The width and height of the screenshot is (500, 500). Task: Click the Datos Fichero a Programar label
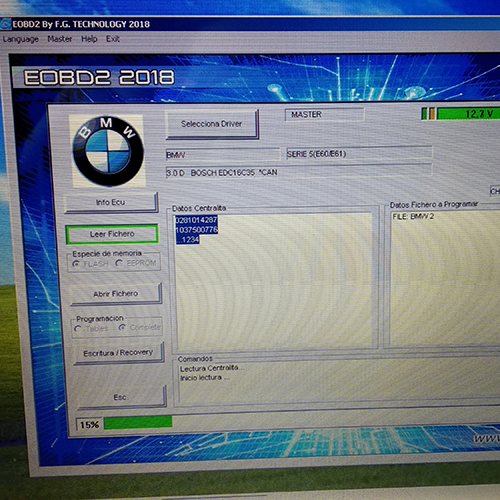point(434,204)
